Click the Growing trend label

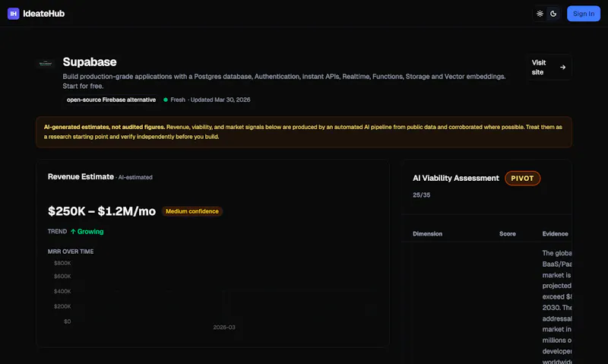90,232
